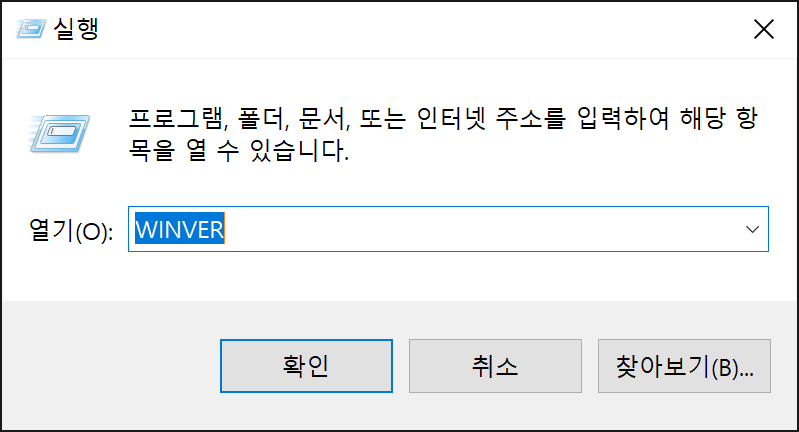Viewport: 799px width, 432px height.
Task: Click the small Run icon in title bar
Action: click(x=31, y=29)
